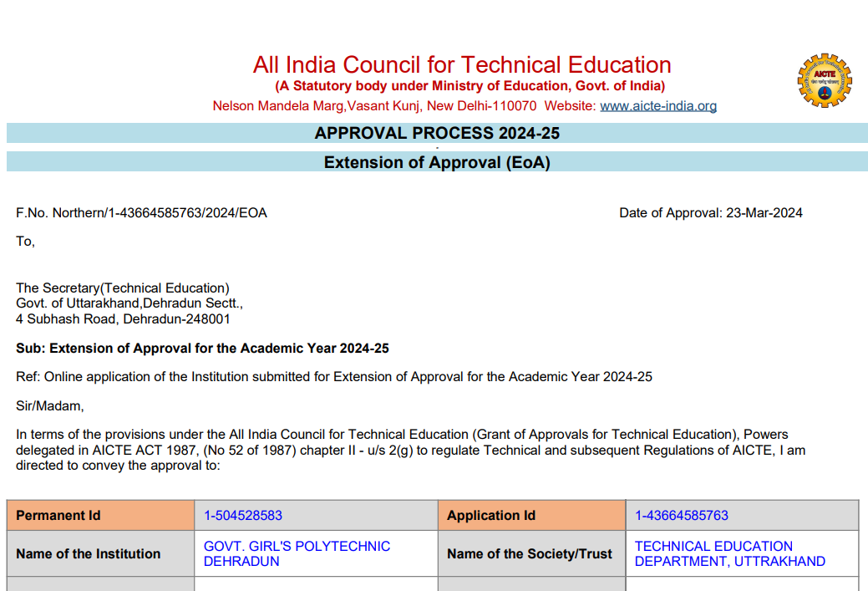Click the AICTE gear logo

tap(825, 80)
